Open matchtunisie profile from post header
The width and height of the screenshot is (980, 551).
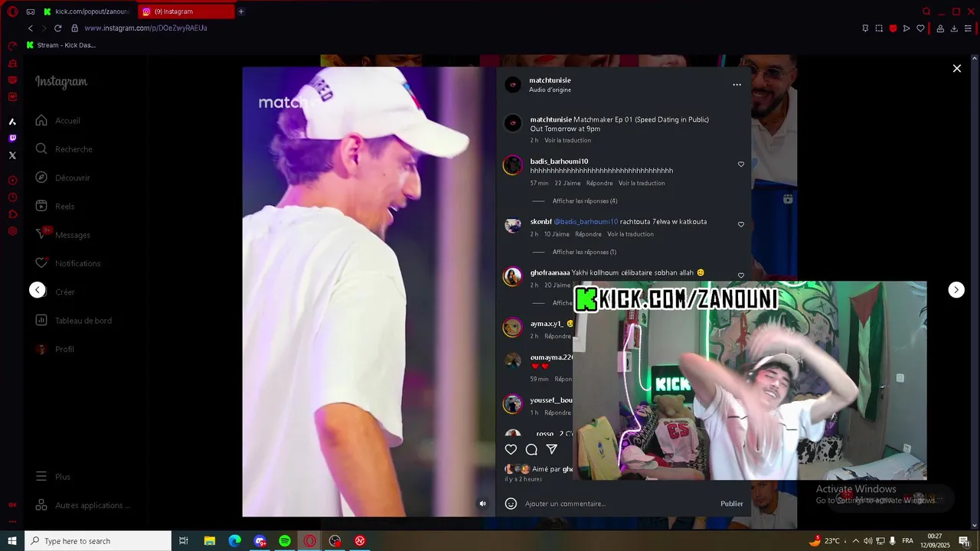click(x=550, y=80)
